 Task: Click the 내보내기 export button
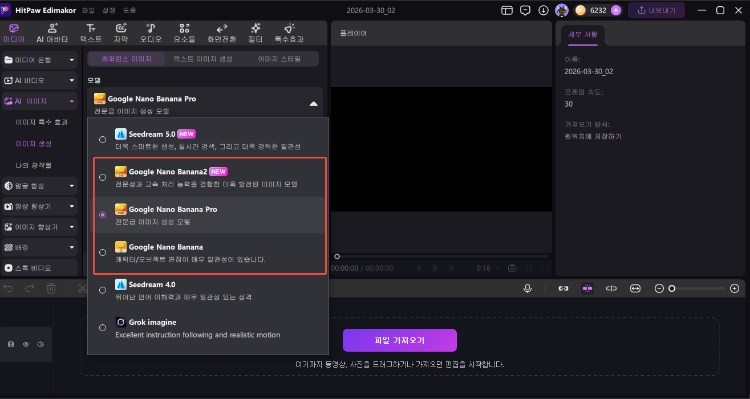[656, 10]
